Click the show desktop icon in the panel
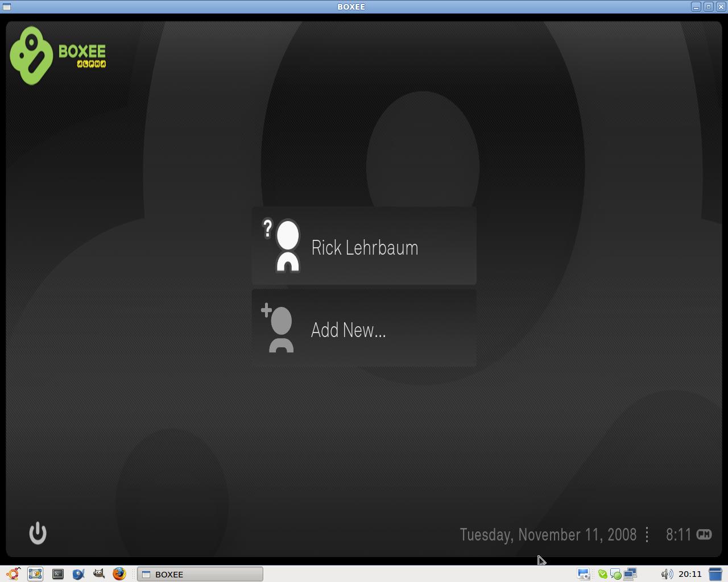The height and width of the screenshot is (582, 728). [35, 574]
